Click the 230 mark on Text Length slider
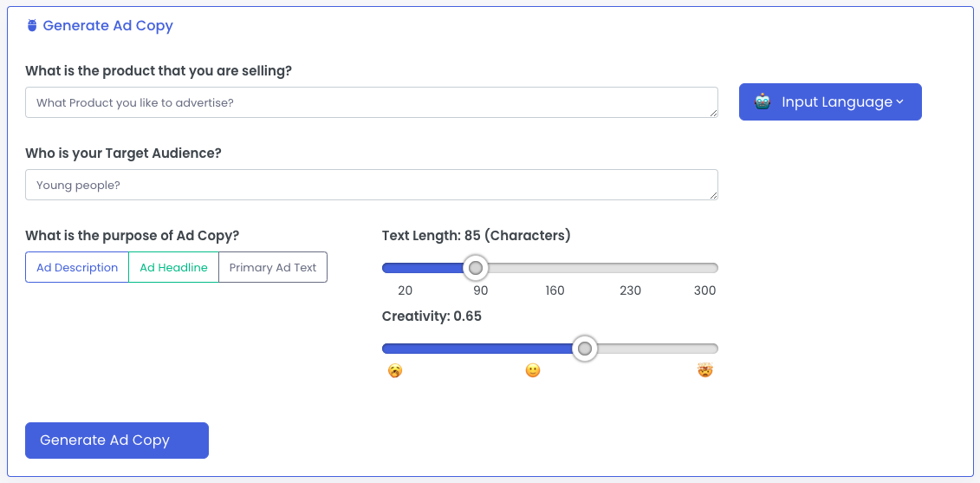 pos(631,290)
